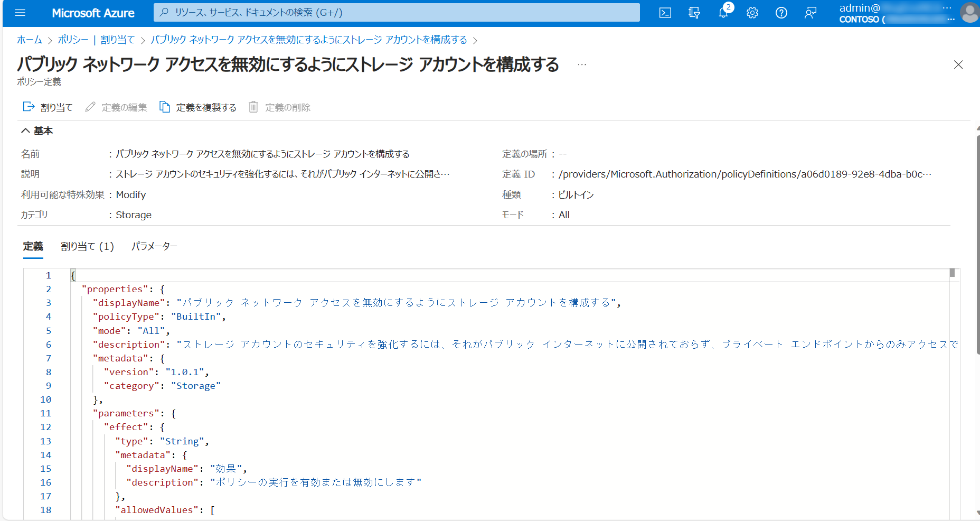
Task: Open the ellipsis menu beside the page title
Action: (x=582, y=64)
